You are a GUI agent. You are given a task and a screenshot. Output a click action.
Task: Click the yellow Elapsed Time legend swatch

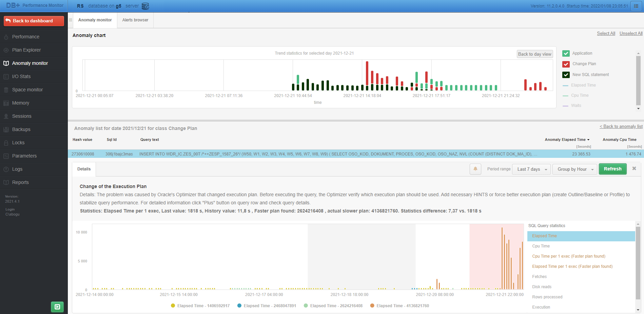pyautogui.click(x=173, y=306)
